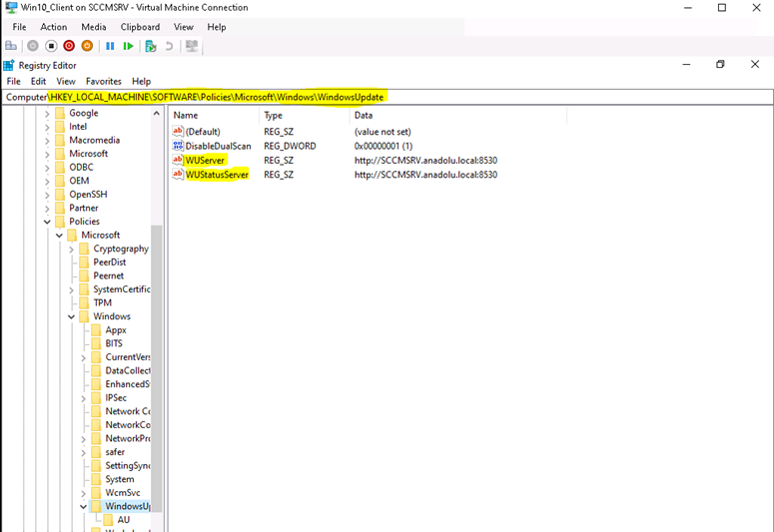Open Registry Editor Edit menu

39,82
